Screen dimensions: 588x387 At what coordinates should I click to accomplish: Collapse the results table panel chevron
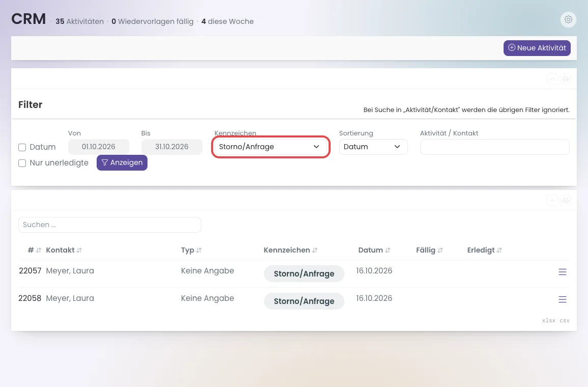pos(552,201)
